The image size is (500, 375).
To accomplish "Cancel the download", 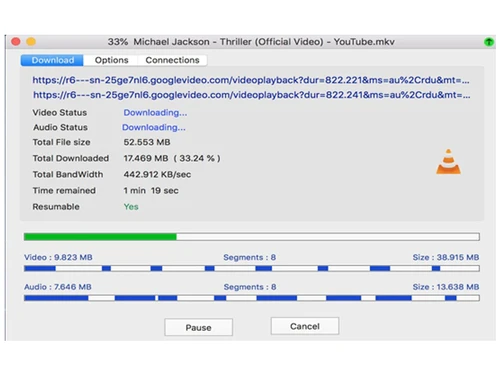I will click(x=305, y=326).
